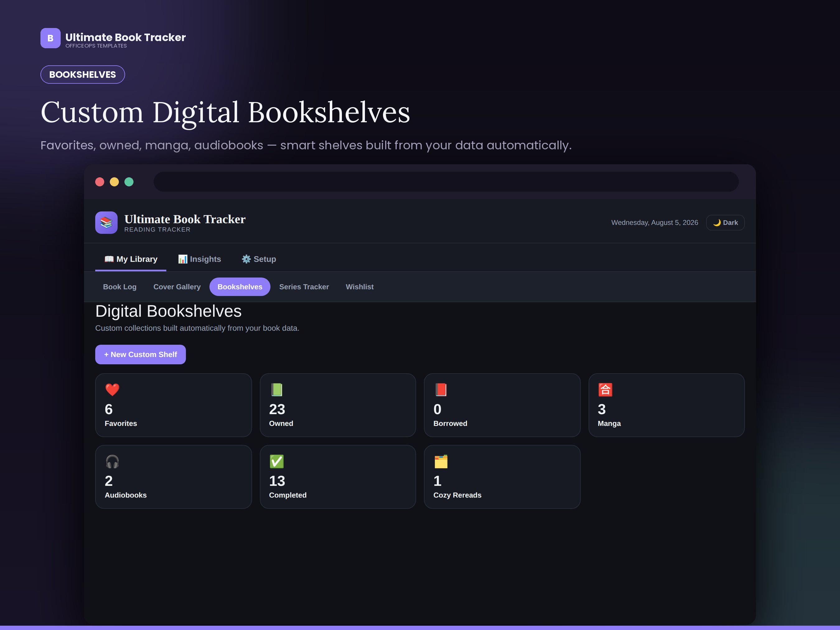Viewport: 840px width, 630px height.
Task: Click the yellow window minimize dot
Action: point(114,182)
